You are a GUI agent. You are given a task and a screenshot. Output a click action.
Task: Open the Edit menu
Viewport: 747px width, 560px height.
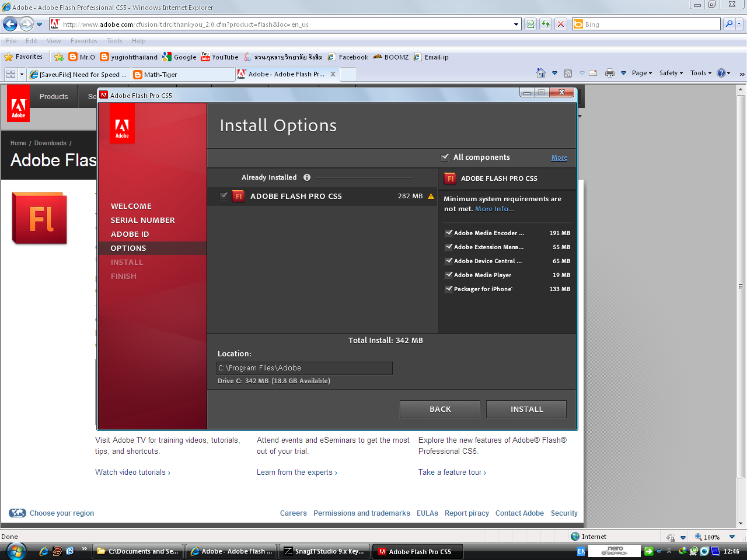(x=32, y=41)
